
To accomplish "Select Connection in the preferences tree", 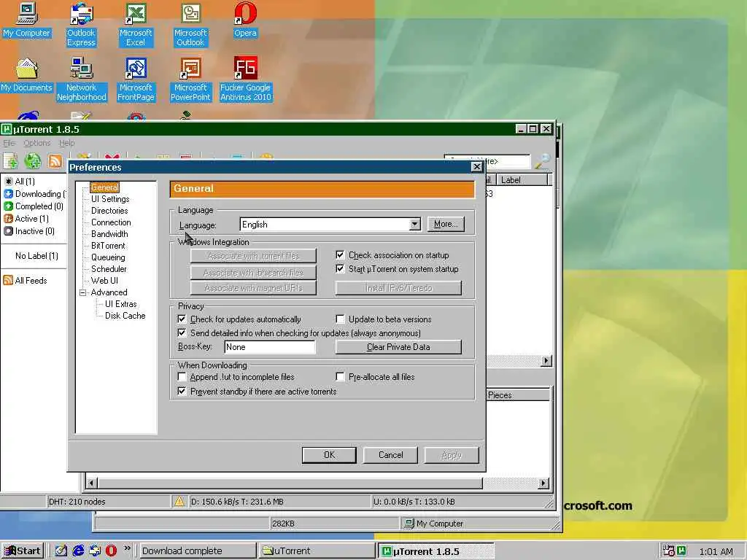I will coord(111,222).
